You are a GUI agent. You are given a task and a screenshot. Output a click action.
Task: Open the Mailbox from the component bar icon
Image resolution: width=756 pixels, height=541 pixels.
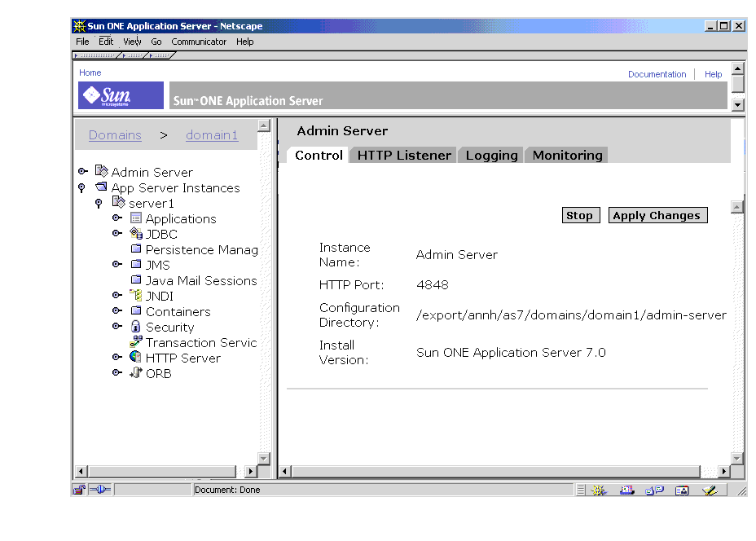(x=626, y=490)
